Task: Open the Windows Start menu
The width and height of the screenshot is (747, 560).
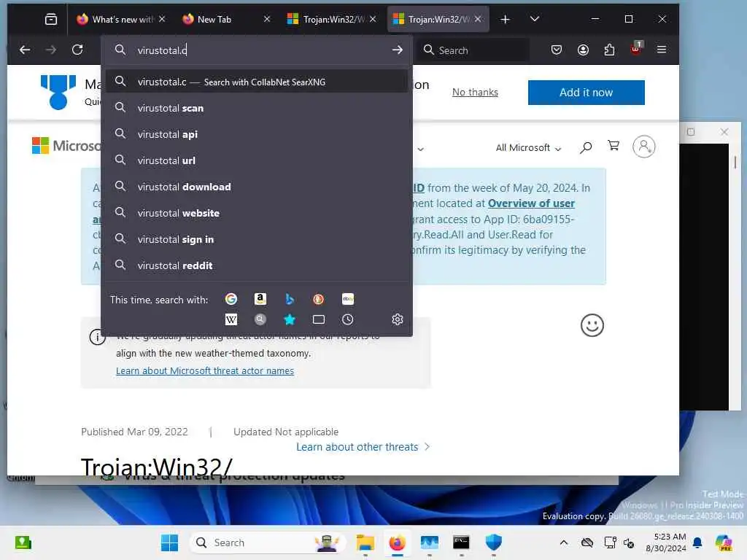Action: point(169,542)
